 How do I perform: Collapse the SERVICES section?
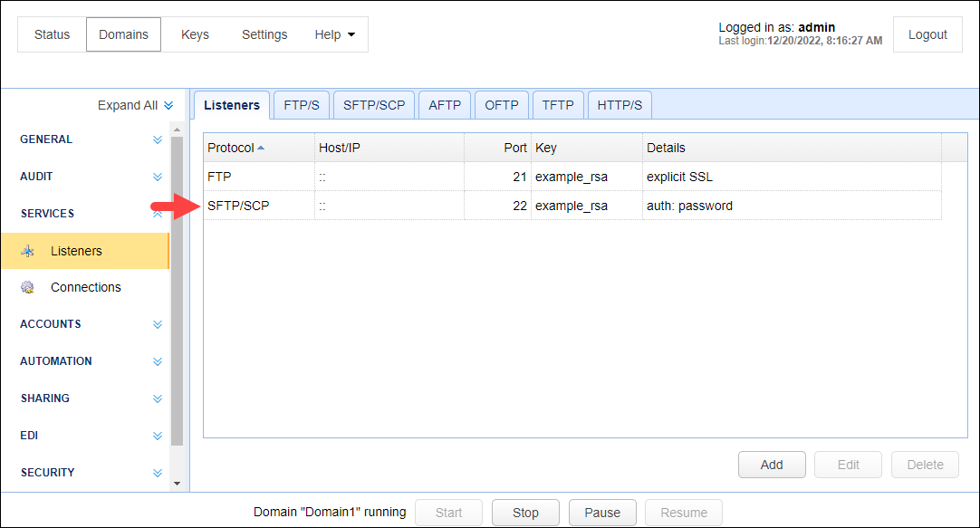coord(158,214)
